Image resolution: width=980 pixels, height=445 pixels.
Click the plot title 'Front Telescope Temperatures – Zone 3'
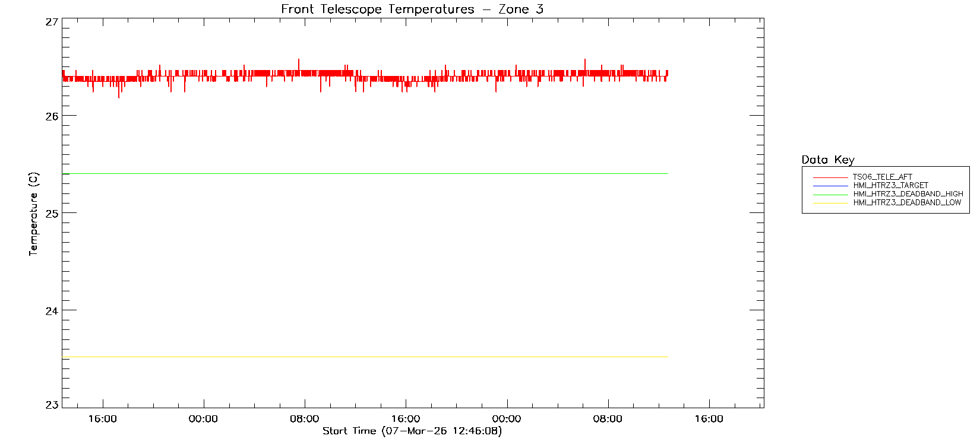412,9
